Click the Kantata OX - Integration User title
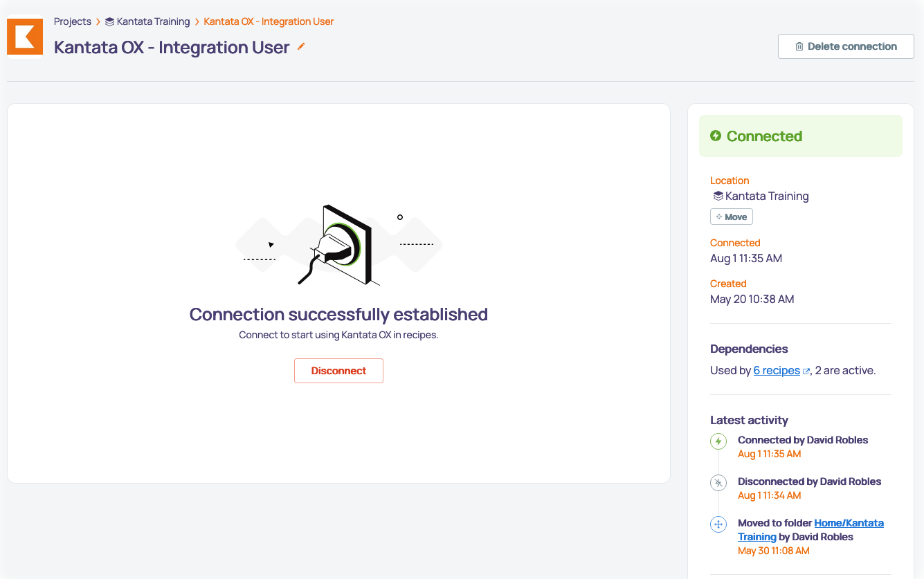 point(172,47)
